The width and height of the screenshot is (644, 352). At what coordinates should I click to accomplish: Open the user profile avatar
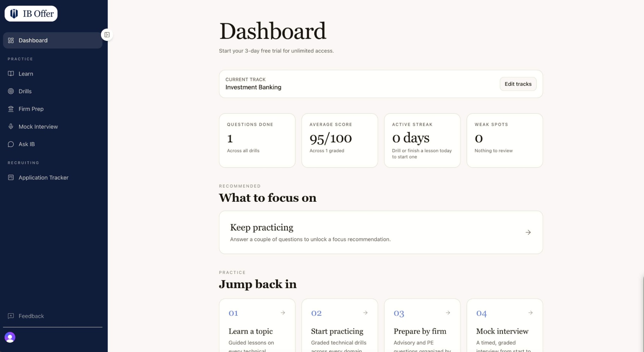click(x=10, y=338)
